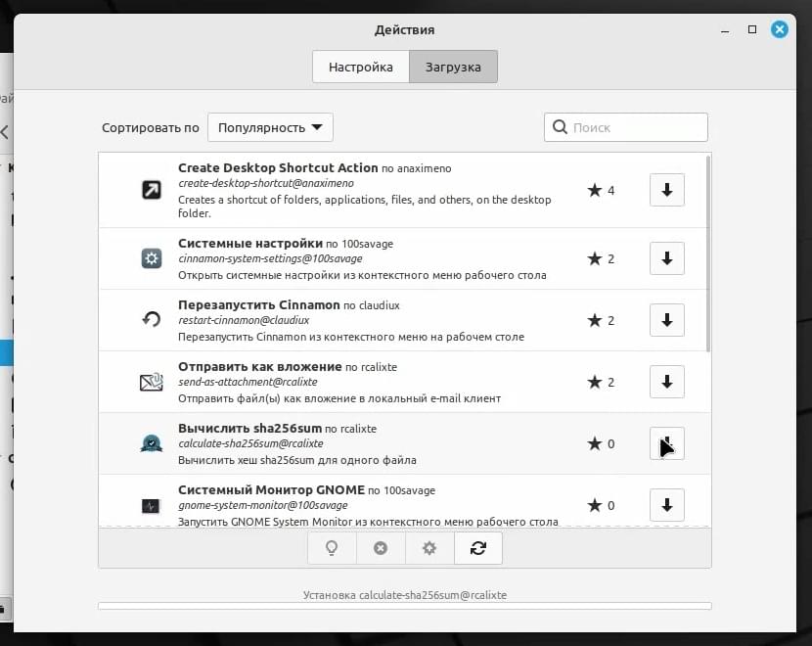Click the star rating of Системные настройки
812x646 pixels.
[x=602, y=258]
